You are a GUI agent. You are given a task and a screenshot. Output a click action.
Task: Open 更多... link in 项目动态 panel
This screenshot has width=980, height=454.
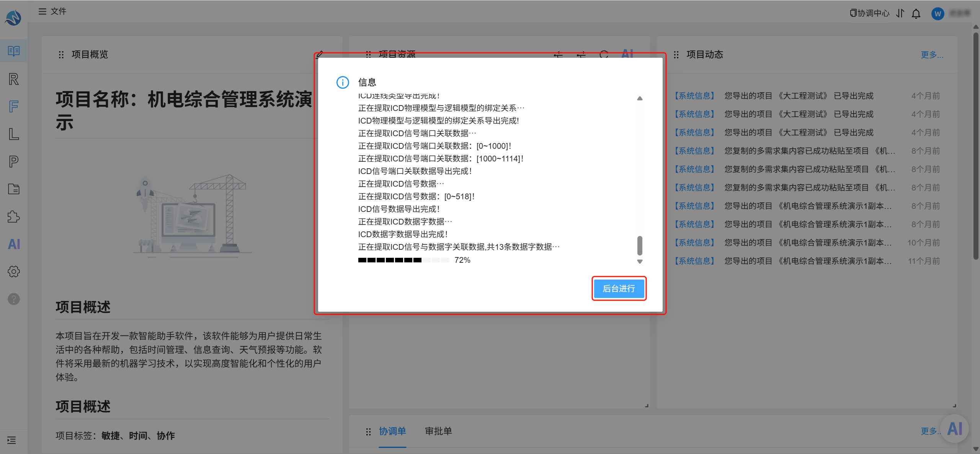coord(932,55)
